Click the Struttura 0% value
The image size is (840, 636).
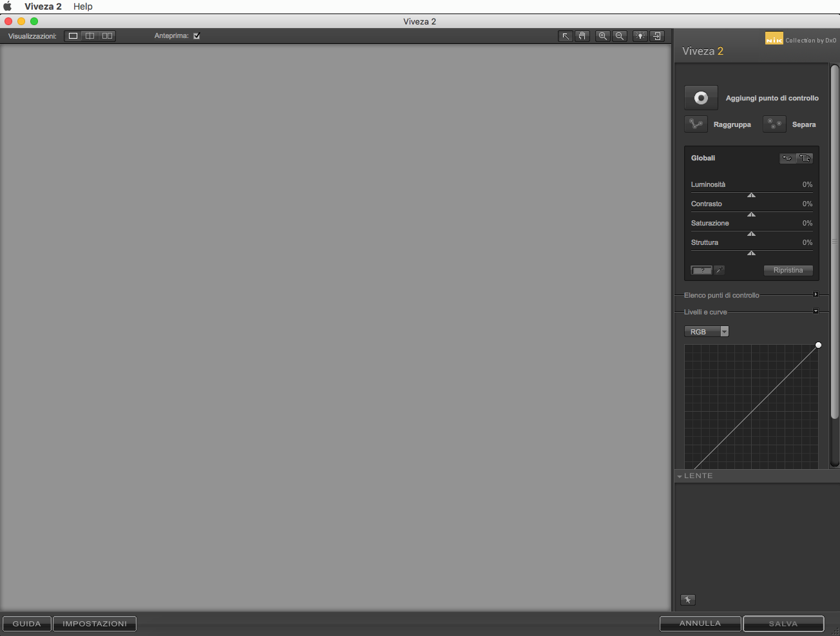pyautogui.click(x=807, y=243)
